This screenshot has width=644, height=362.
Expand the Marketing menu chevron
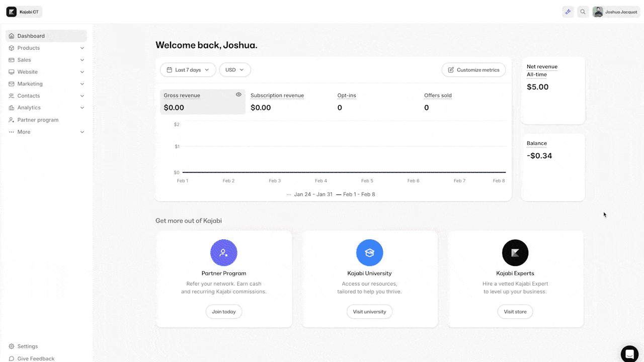[82, 84]
